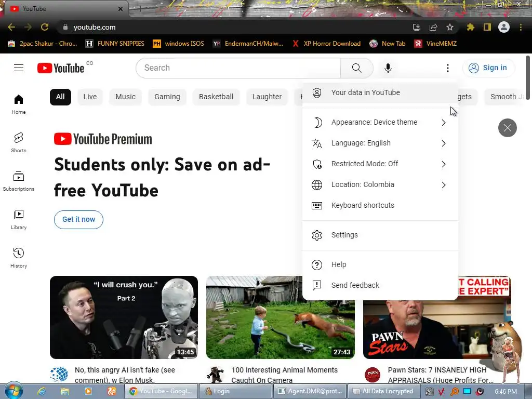Open the windows ISOS bookmark
This screenshot has width=532, height=399.
[179, 44]
